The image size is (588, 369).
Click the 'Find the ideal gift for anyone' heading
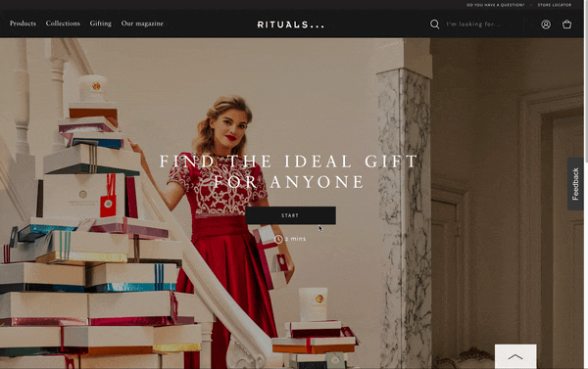click(289, 171)
